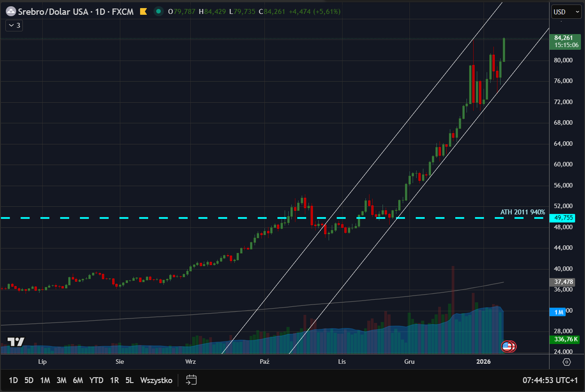Select the 1D date range
This screenshot has width=585, height=392.
click(x=14, y=380)
